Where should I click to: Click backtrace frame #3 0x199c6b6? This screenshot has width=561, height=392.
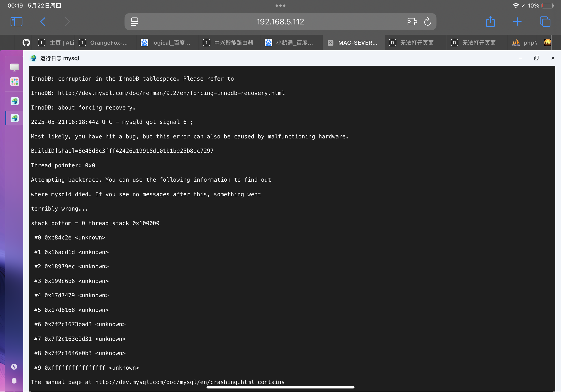point(71,281)
